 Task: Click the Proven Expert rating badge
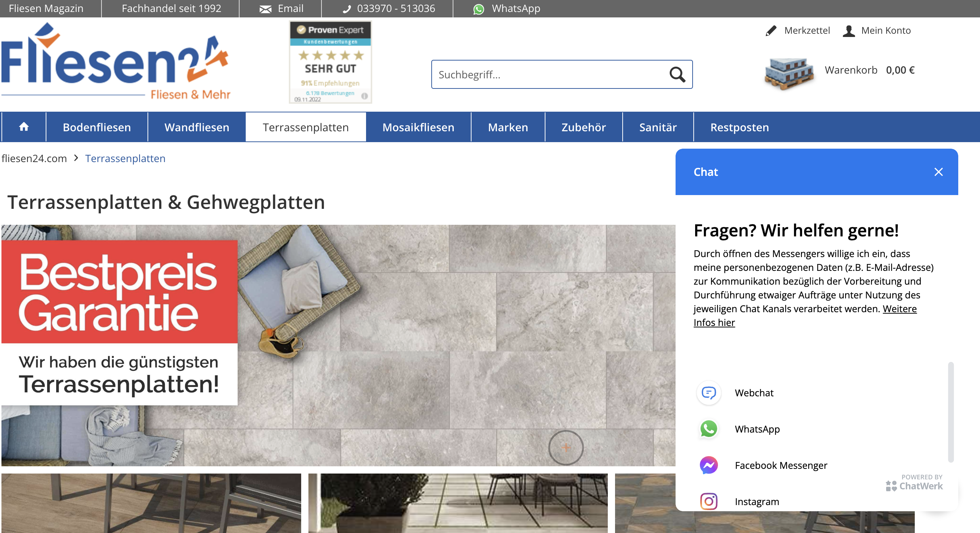tap(330, 62)
